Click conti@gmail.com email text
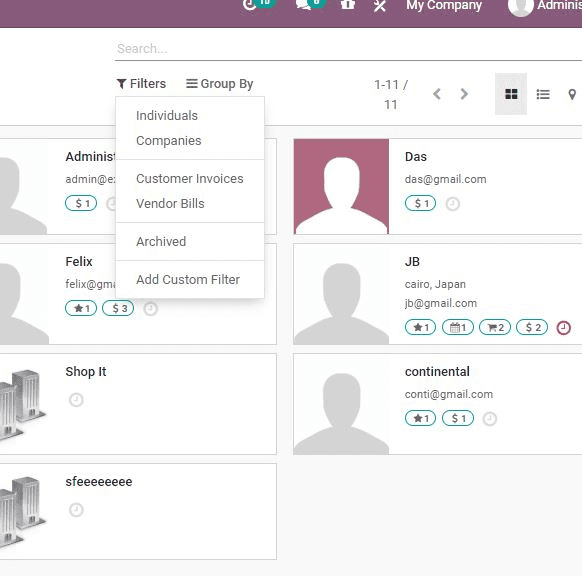 449,394
